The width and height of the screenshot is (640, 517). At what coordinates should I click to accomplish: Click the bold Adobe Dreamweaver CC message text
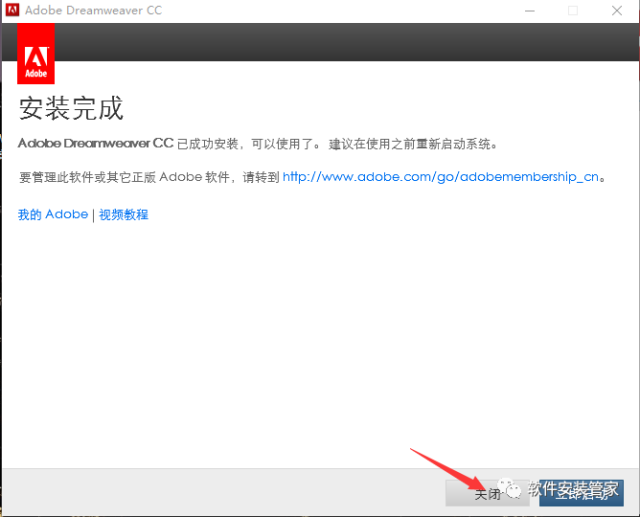96,144
